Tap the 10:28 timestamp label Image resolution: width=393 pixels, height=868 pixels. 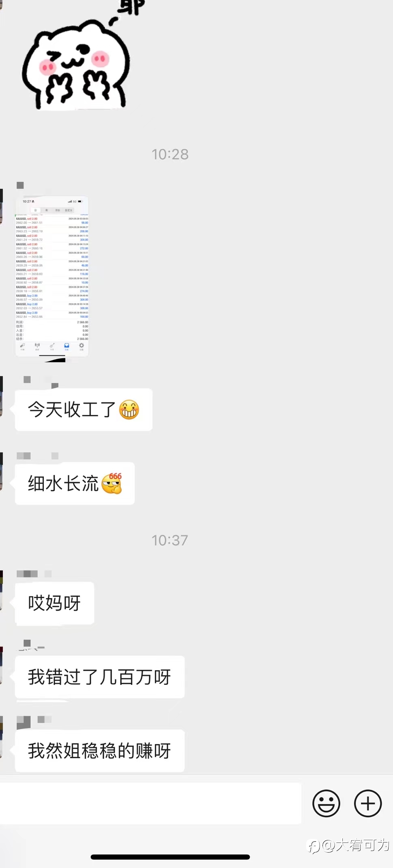pos(170,154)
